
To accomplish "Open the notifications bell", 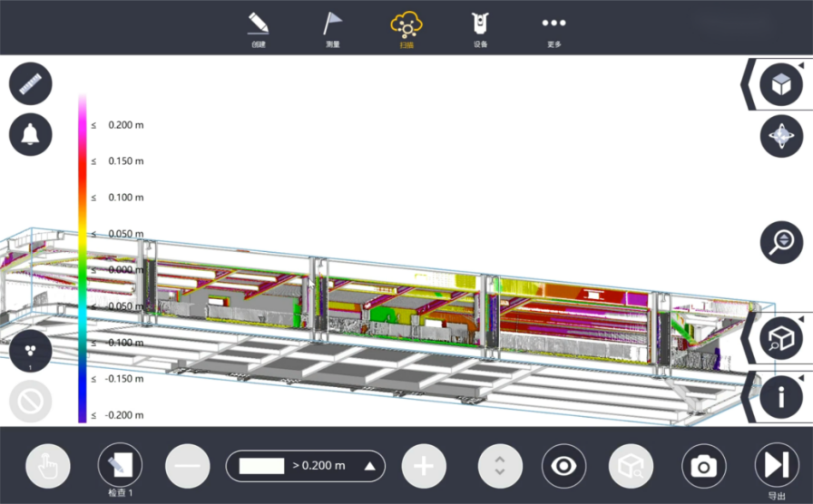I will (31, 135).
